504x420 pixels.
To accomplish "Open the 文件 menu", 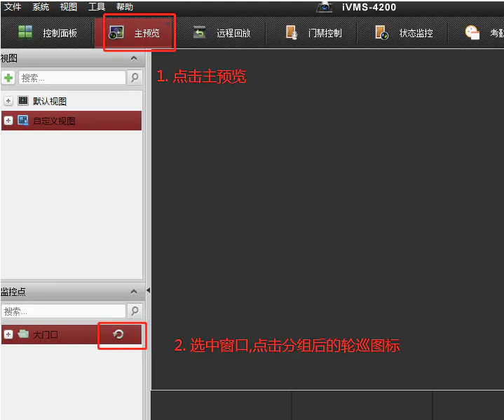I will point(13,7).
